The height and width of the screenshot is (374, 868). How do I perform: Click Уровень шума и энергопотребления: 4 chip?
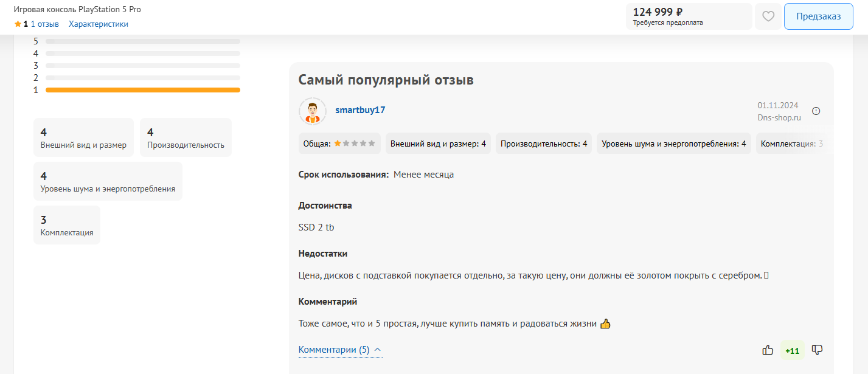pos(674,144)
